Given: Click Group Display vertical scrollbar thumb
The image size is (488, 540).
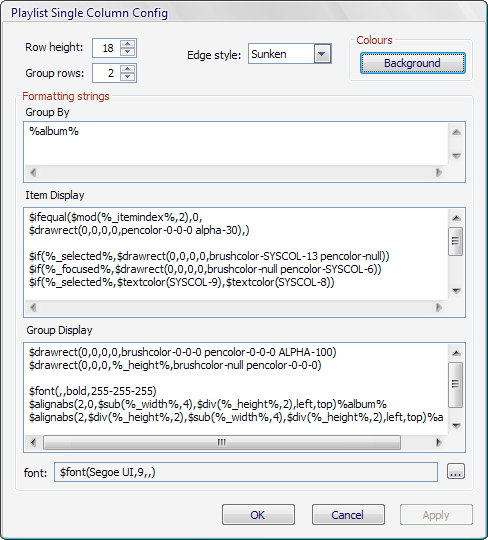Looking at the screenshot, I should 456,384.
